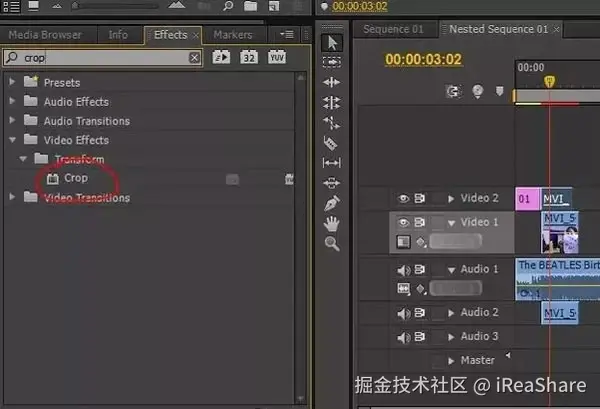This screenshot has height=409, width=600.
Task: Select The BEATLES audio clip
Action: click(558, 279)
